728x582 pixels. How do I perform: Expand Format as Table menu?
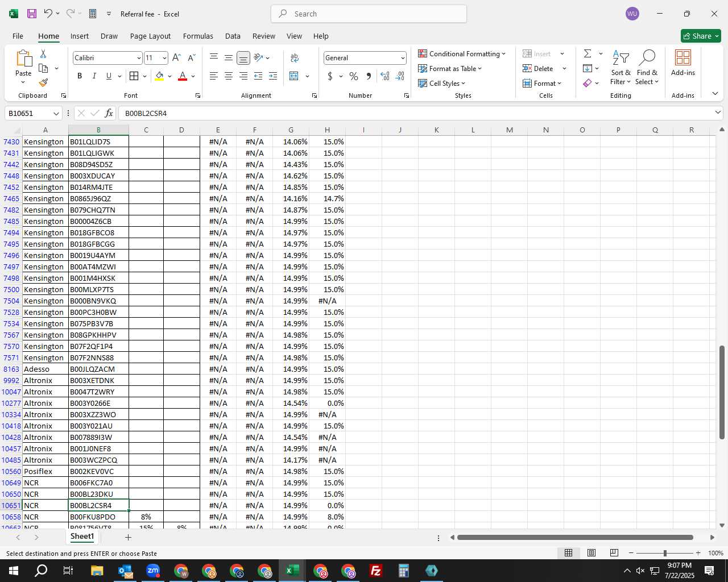450,68
